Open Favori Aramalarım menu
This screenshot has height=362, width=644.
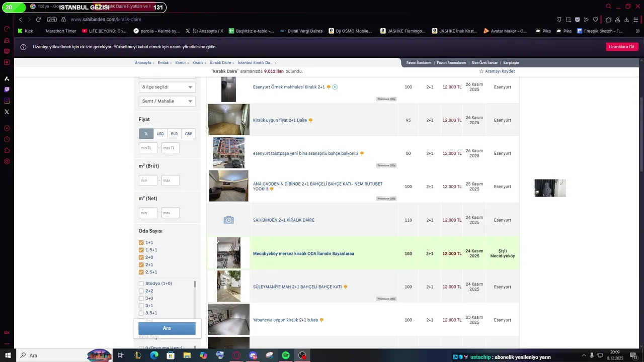coord(451,63)
